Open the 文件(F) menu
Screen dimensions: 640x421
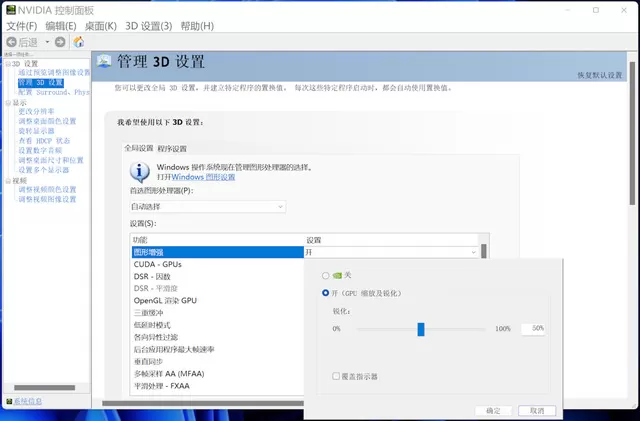coord(22,26)
